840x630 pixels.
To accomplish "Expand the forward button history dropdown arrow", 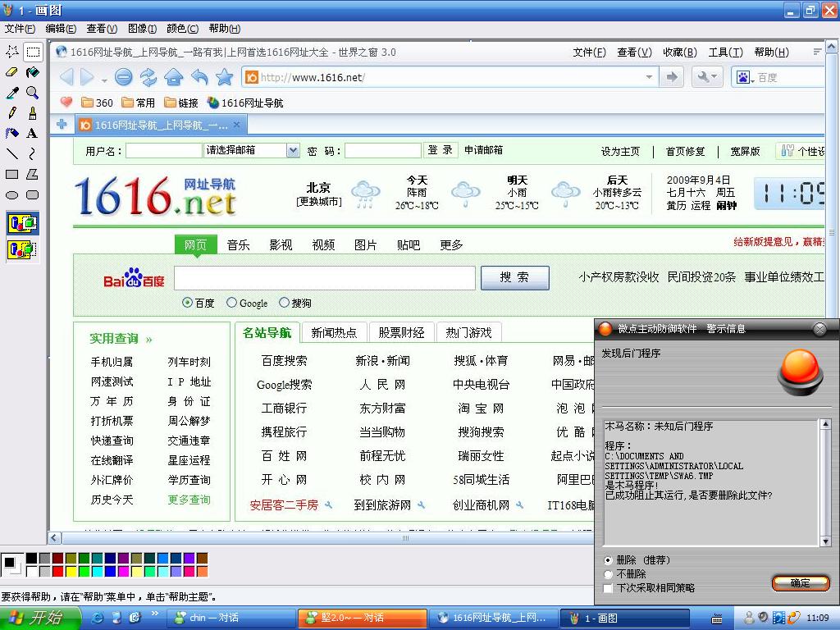I will [104, 80].
